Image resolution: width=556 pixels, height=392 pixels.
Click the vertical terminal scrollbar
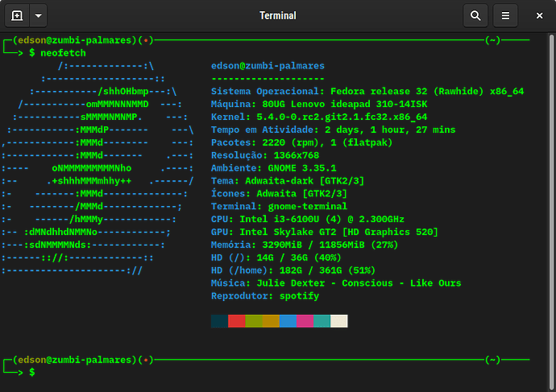tap(551, 213)
